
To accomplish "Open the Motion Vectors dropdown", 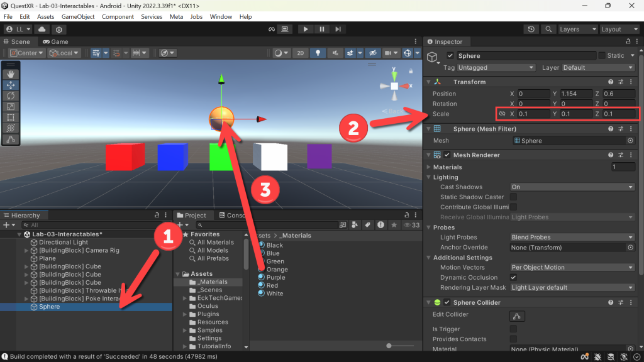I will [x=572, y=268].
